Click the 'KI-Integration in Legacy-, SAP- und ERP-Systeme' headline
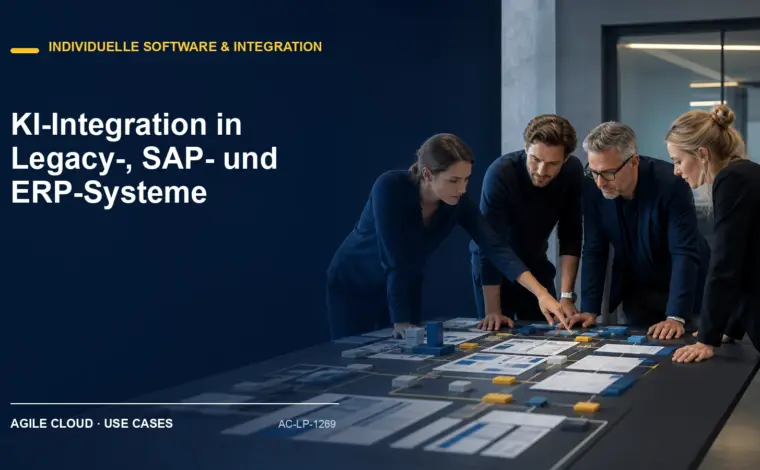Image resolution: width=760 pixels, height=470 pixels. coord(144,159)
